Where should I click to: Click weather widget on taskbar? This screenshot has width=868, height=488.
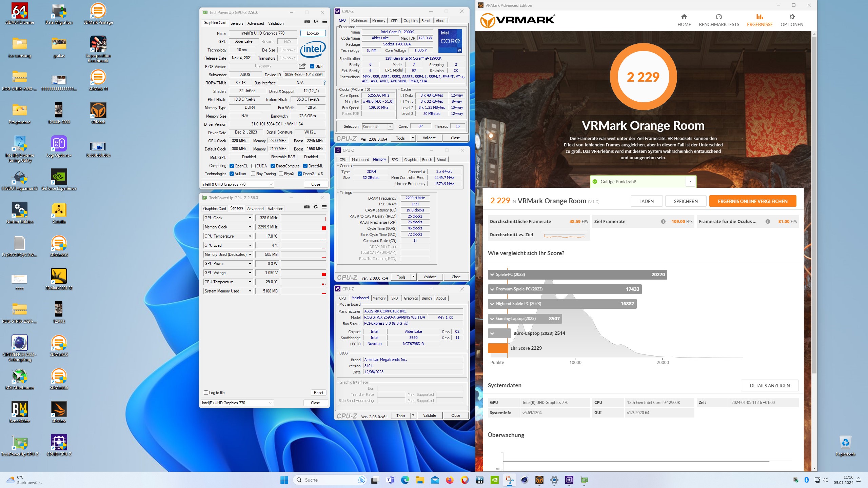(24, 480)
